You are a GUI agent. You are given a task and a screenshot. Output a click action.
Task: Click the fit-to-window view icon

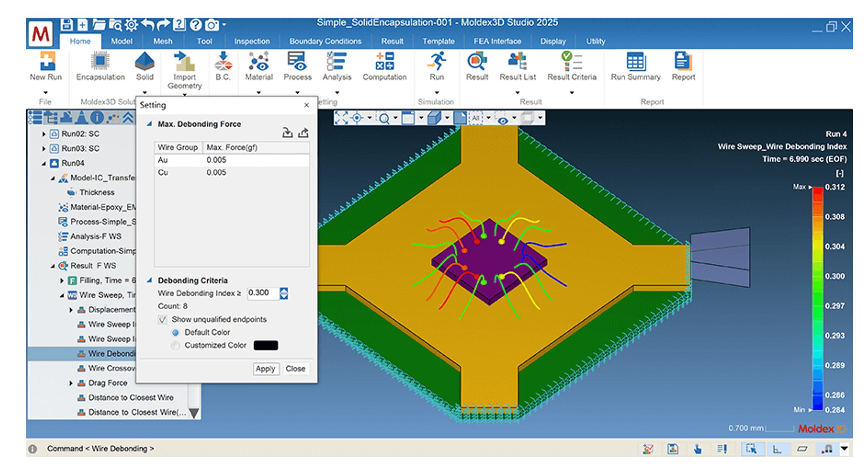pyautogui.click(x=341, y=118)
